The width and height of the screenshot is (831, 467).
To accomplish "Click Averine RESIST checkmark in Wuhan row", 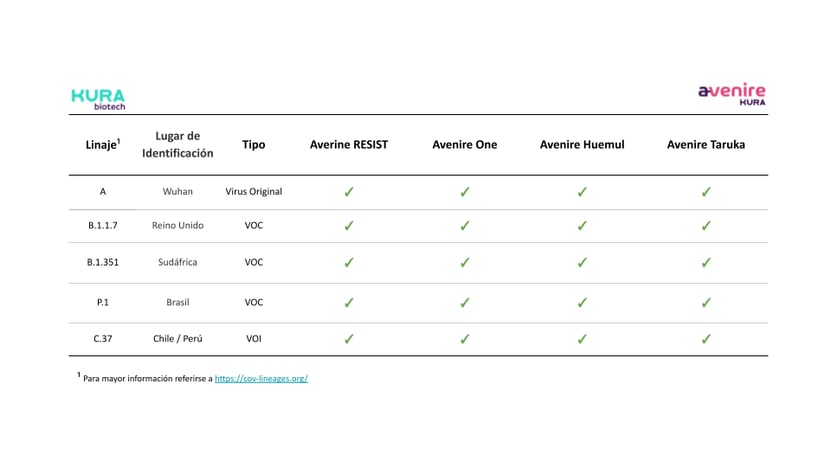I will [x=349, y=192].
